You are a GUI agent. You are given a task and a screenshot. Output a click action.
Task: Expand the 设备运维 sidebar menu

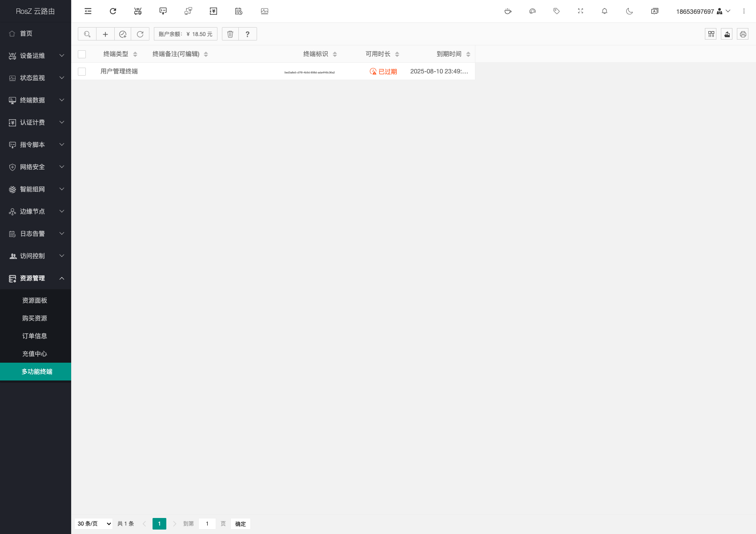pyautogui.click(x=36, y=56)
